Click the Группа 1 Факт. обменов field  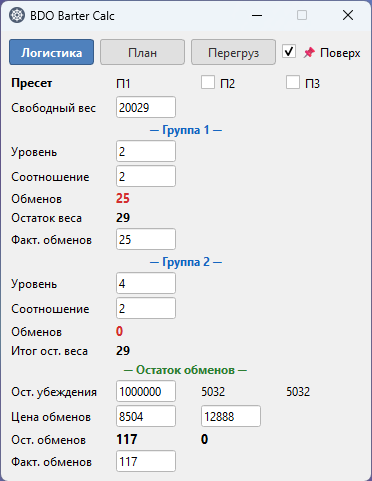point(146,239)
